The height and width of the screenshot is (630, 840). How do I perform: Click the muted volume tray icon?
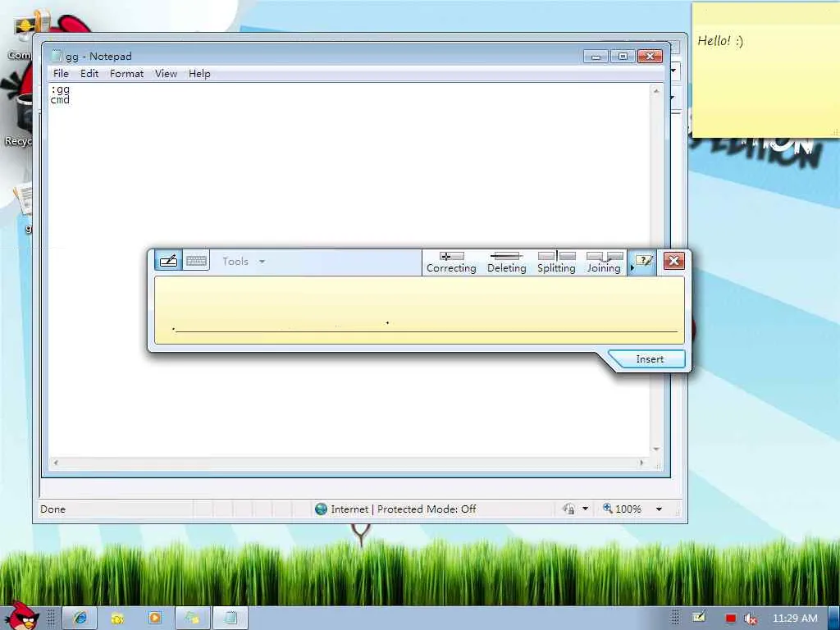(x=750, y=619)
